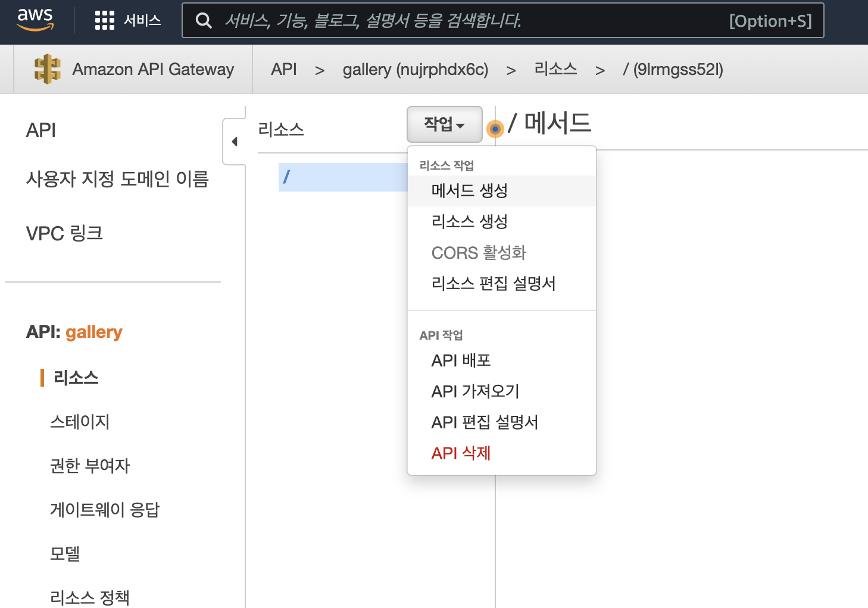Viewport: 868px width, 608px height.
Task: Open 권한 부여자 in the sidebar
Action: click(x=90, y=466)
